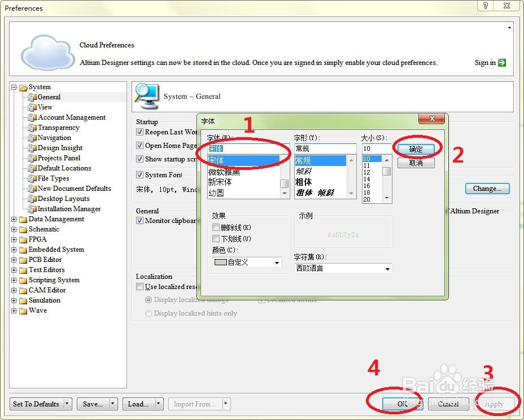Click the Desktop Layouts page icon
This screenshot has width=524, height=420.
(x=32, y=199)
